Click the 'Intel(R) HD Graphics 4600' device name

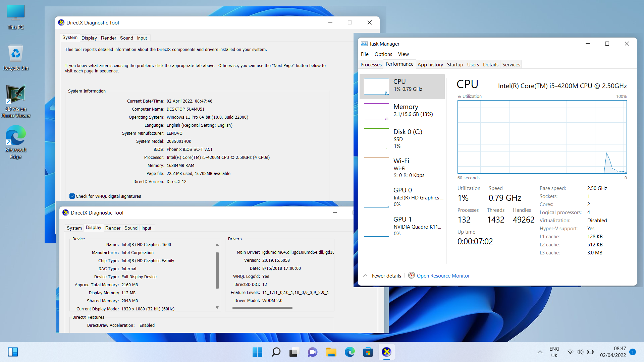pos(146,244)
